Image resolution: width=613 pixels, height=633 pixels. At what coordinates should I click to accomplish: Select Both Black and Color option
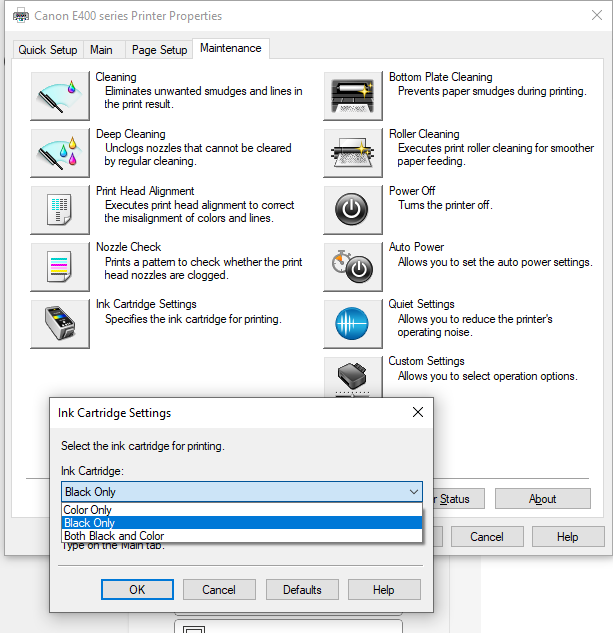(114, 536)
